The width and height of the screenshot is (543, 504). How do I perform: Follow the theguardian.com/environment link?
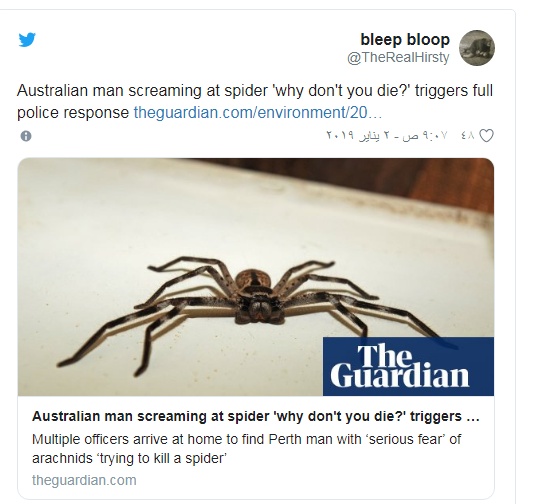click(x=258, y=113)
